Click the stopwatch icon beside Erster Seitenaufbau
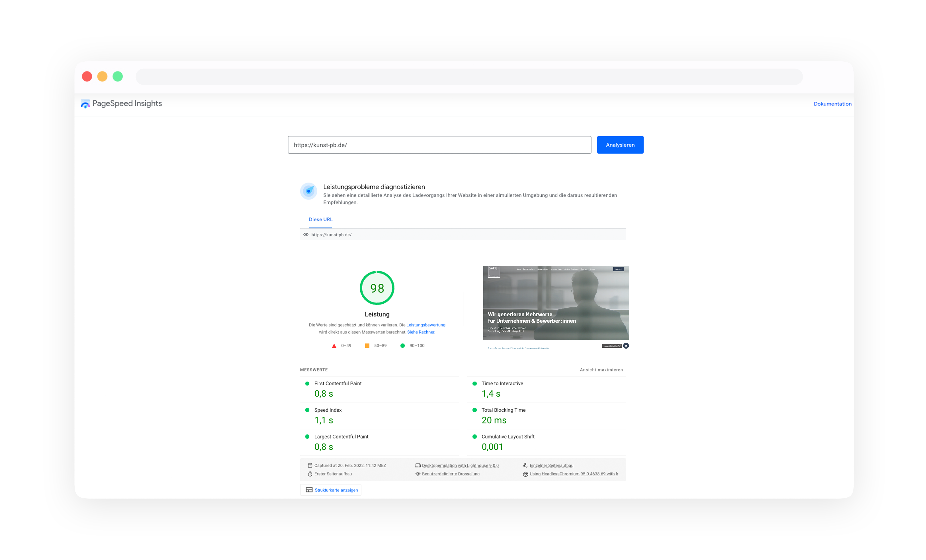 tap(310, 474)
